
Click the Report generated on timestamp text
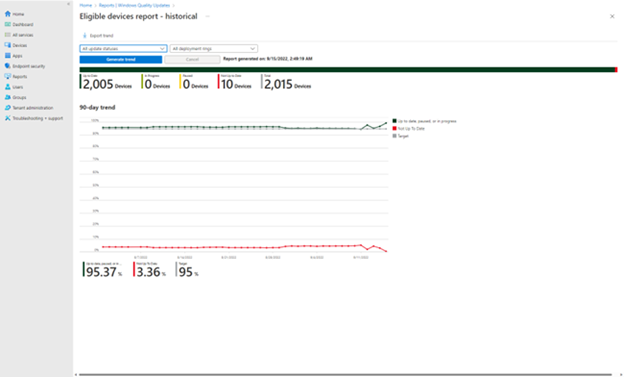pos(268,59)
